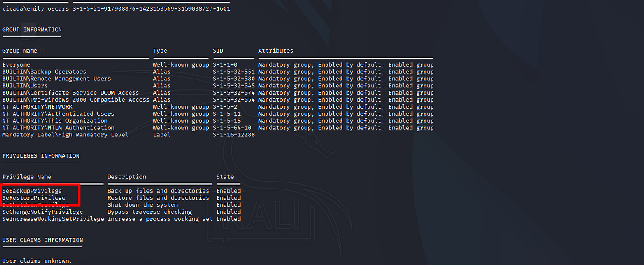Click the Certificate Service DCOM Access entry

point(71,93)
